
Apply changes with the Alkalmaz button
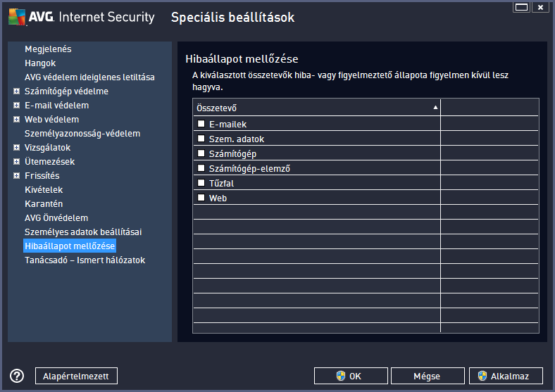point(506,376)
